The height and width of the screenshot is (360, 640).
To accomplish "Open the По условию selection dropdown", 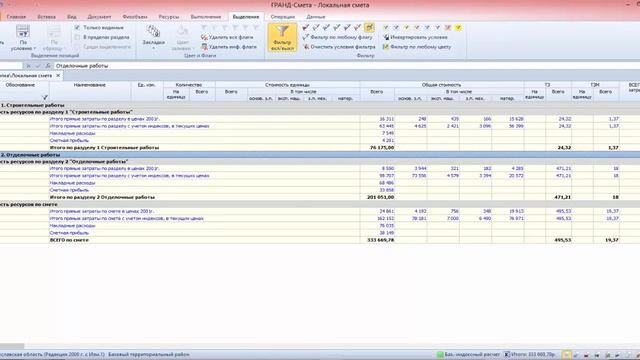I will tap(23, 38).
